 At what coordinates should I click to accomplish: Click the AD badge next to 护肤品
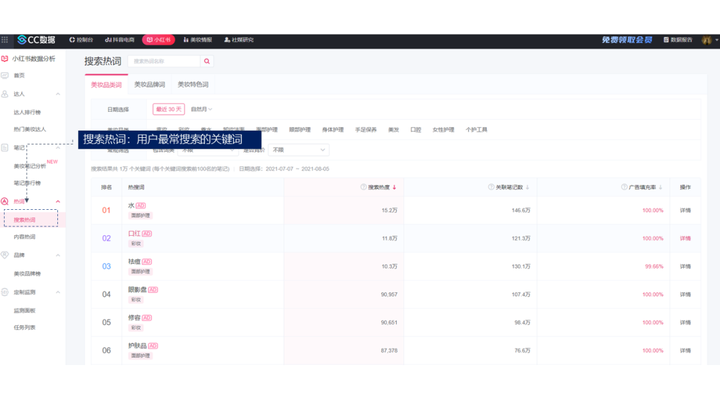[153, 346]
